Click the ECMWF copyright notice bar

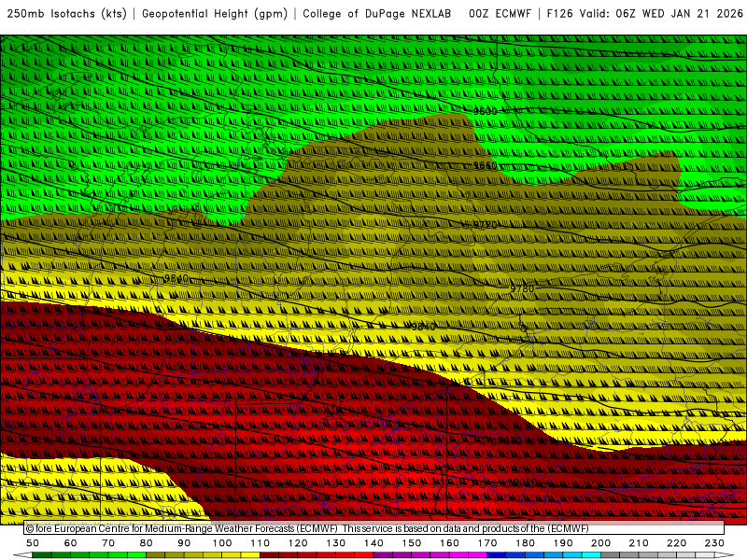click(x=374, y=528)
